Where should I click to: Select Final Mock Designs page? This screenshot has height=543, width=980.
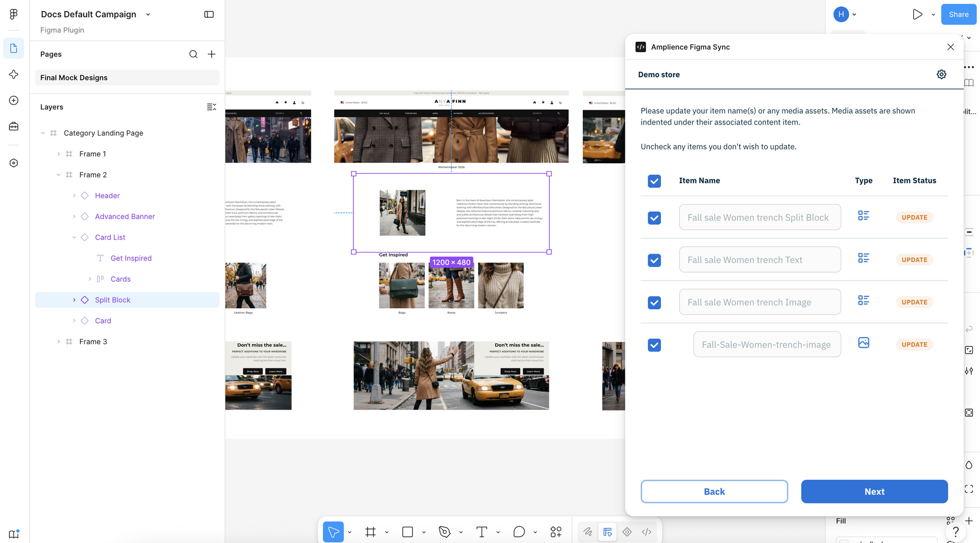click(x=127, y=78)
